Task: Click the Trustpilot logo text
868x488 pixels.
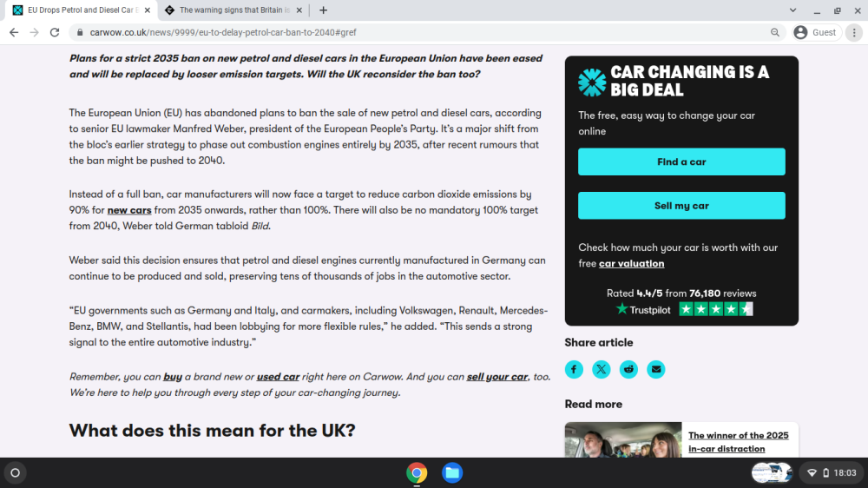Action: point(643,310)
